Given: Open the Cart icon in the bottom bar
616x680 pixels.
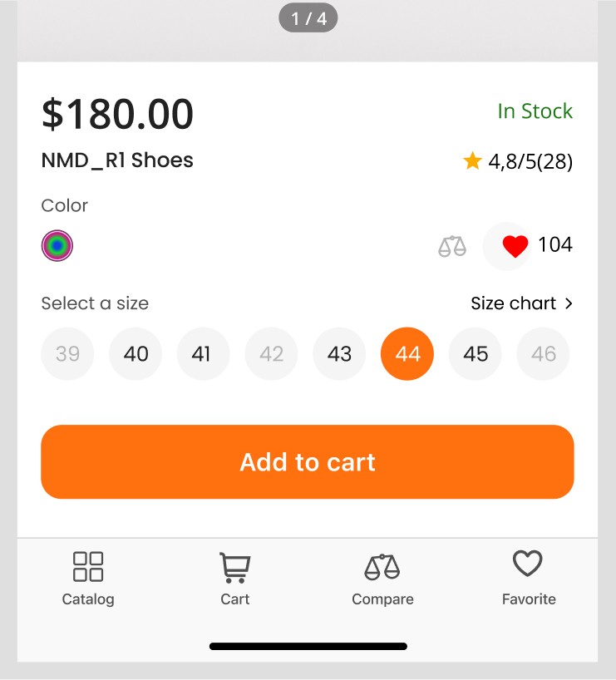Looking at the screenshot, I should (x=234, y=567).
